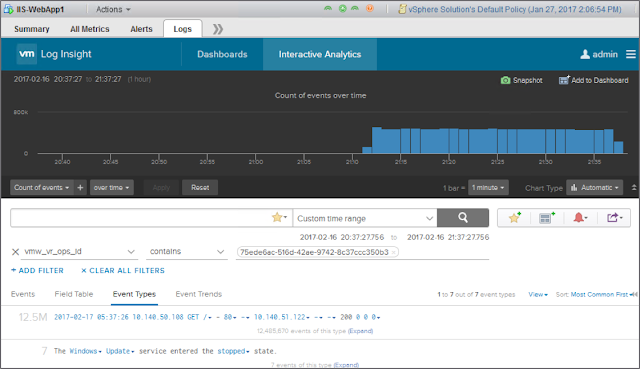
Task: Open Count of events dropdown
Action: [42, 187]
